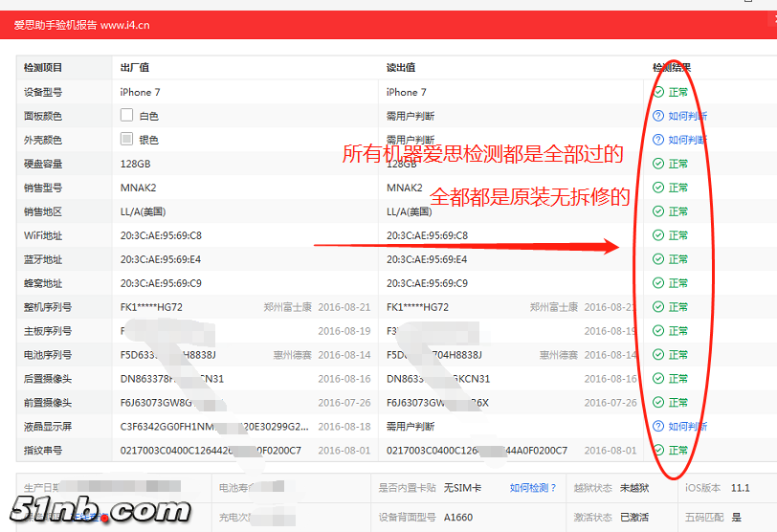Click green check icon in 销售地区 row

658,211
